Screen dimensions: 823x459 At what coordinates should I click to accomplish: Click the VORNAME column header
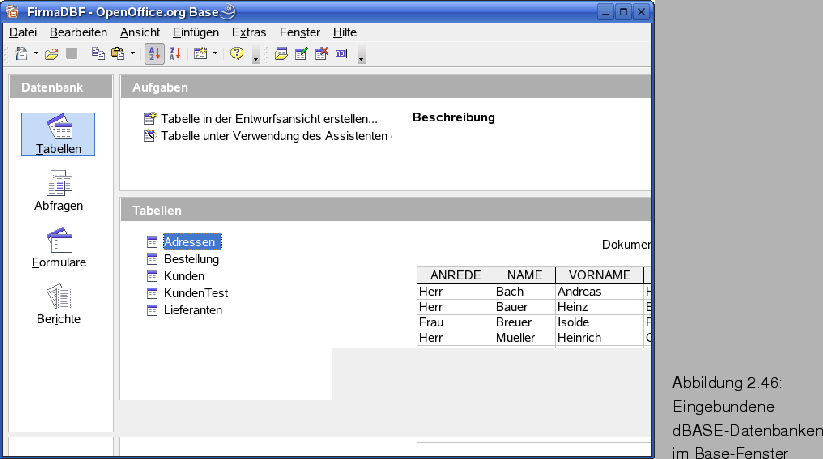(x=599, y=275)
